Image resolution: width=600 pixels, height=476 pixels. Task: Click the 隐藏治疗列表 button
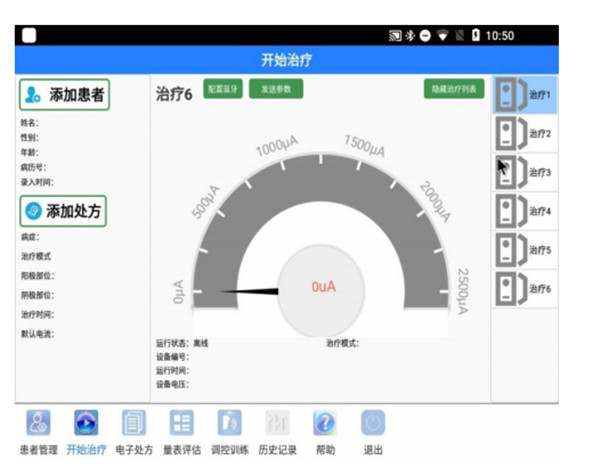pos(454,89)
